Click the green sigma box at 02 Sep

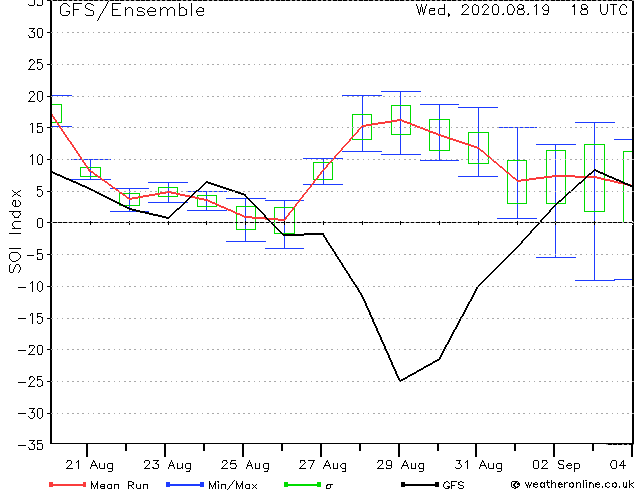pos(556,177)
